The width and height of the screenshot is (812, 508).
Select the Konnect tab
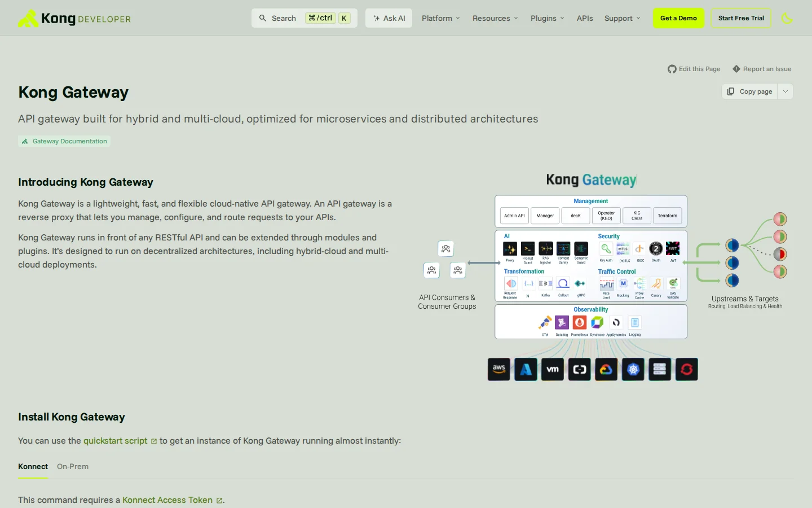33,466
